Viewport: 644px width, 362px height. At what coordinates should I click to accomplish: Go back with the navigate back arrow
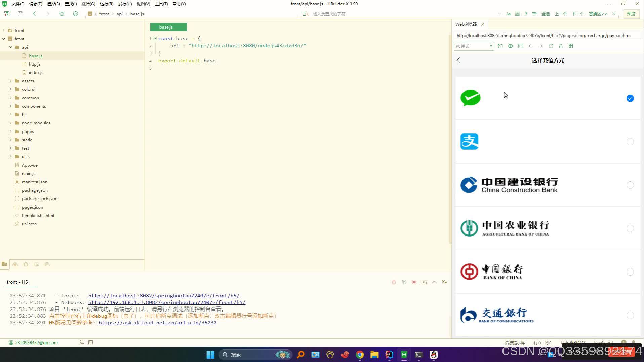click(x=34, y=14)
